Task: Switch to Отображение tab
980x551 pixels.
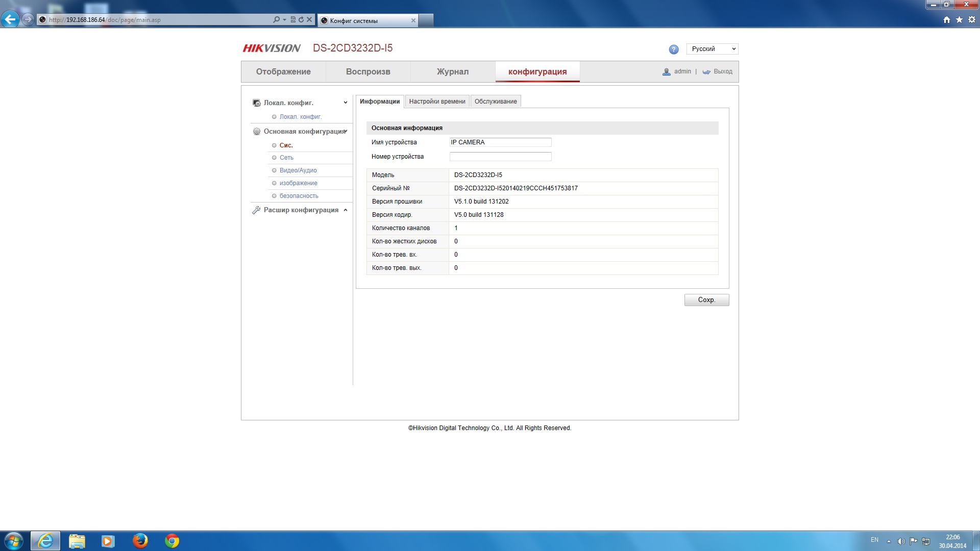Action: click(283, 72)
